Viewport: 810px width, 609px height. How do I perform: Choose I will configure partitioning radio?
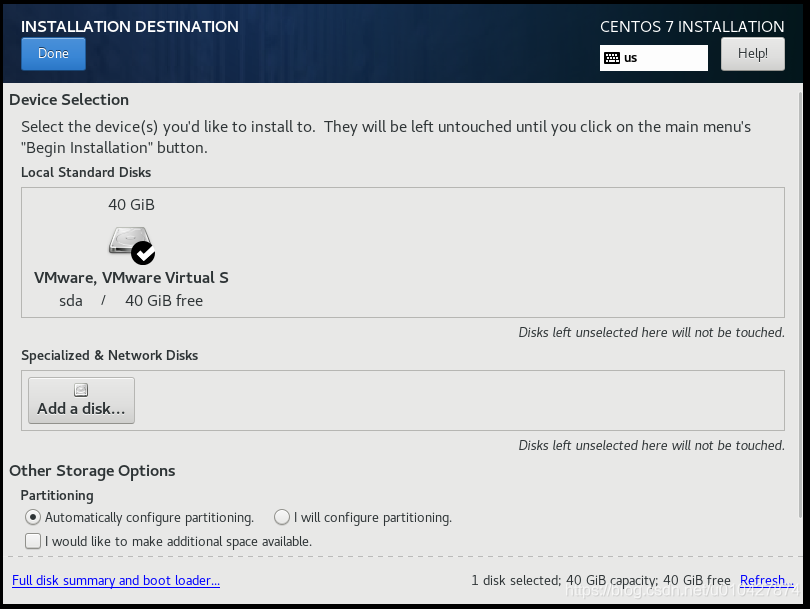point(282,517)
